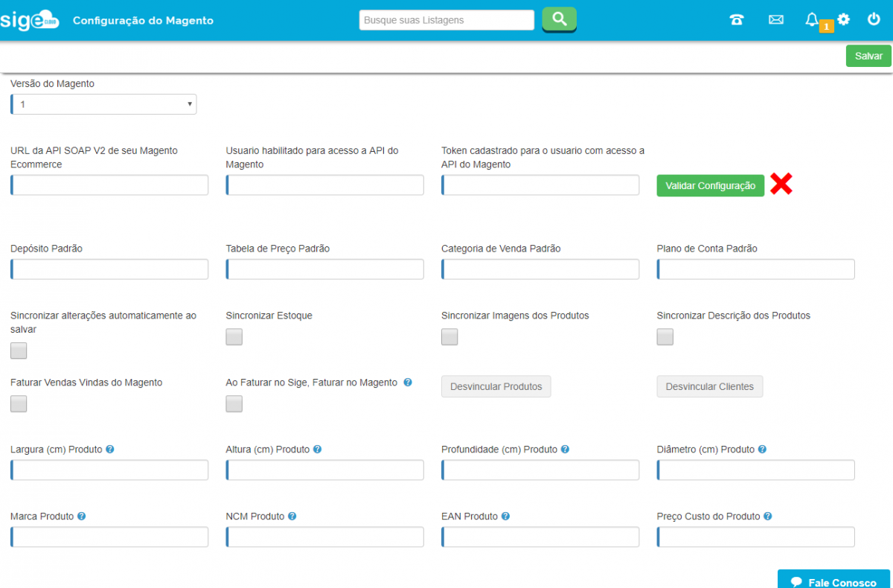This screenshot has width=893, height=588.
Task: Click the Salvar button
Action: tap(868, 56)
